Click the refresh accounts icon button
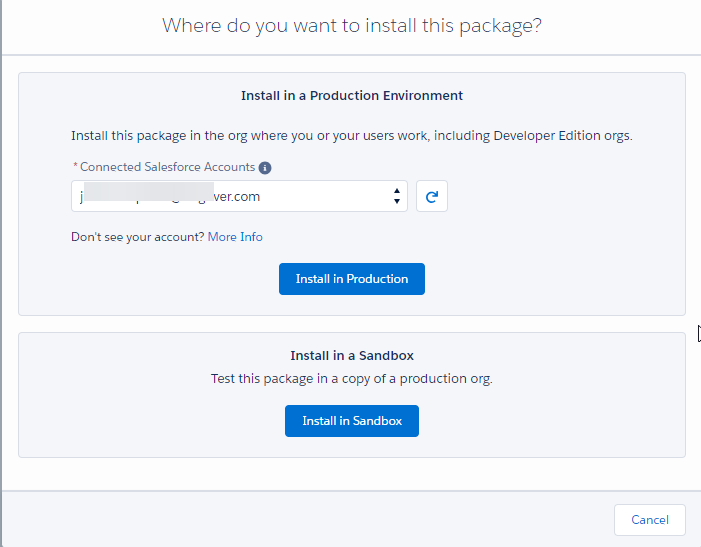 431,196
